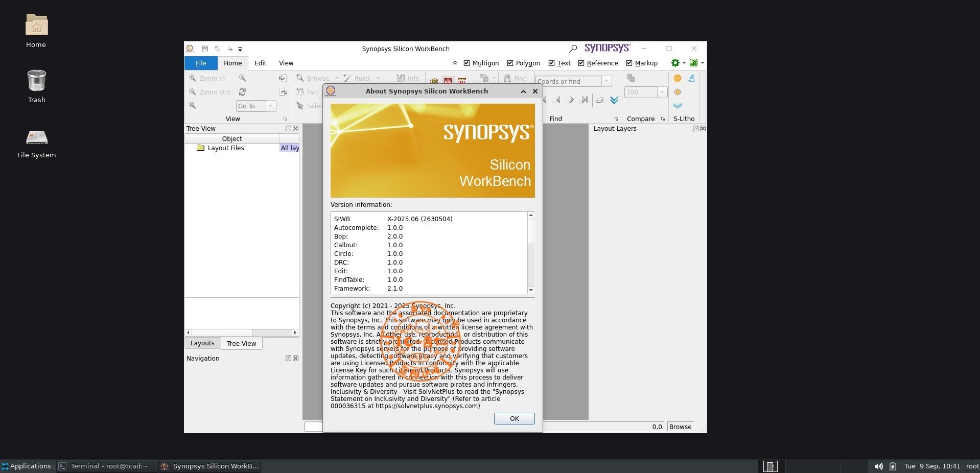
Task: Open the Trash icon on the desktop
Action: pos(36,81)
